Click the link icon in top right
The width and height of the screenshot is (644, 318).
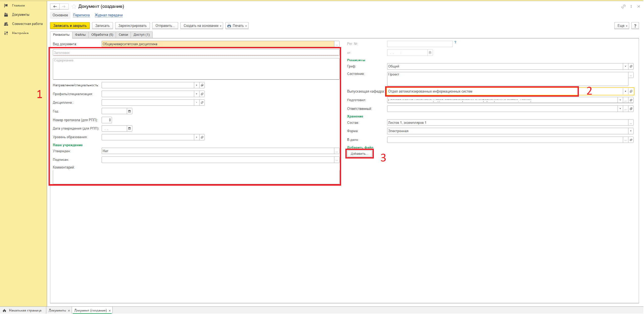tap(623, 7)
